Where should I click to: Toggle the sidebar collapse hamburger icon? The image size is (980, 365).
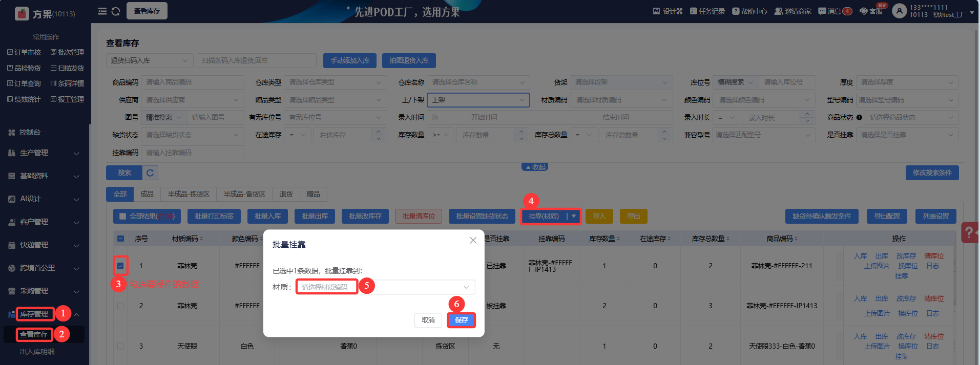[x=102, y=11]
